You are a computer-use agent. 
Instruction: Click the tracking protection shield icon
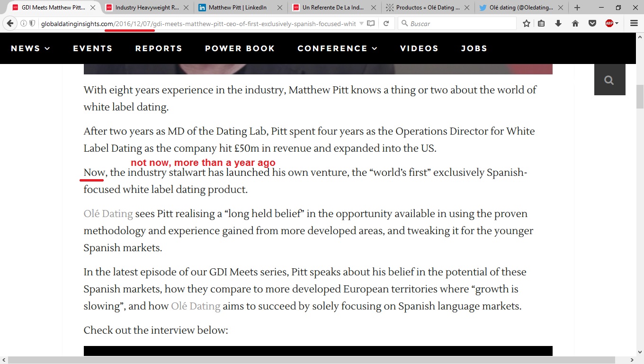32,23
